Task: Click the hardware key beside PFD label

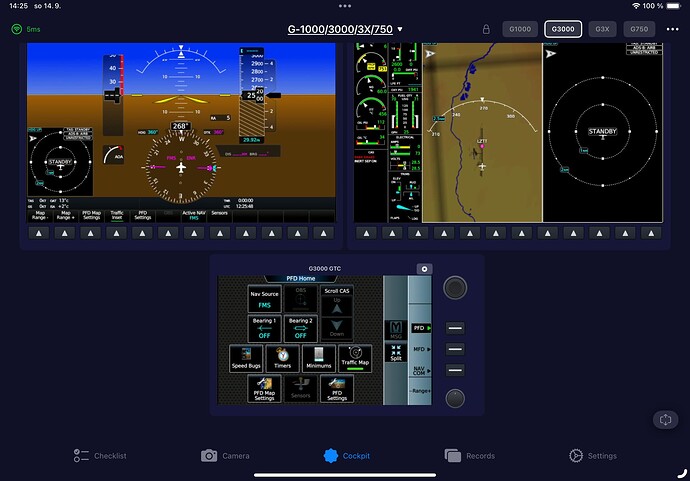Action: click(455, 328)
